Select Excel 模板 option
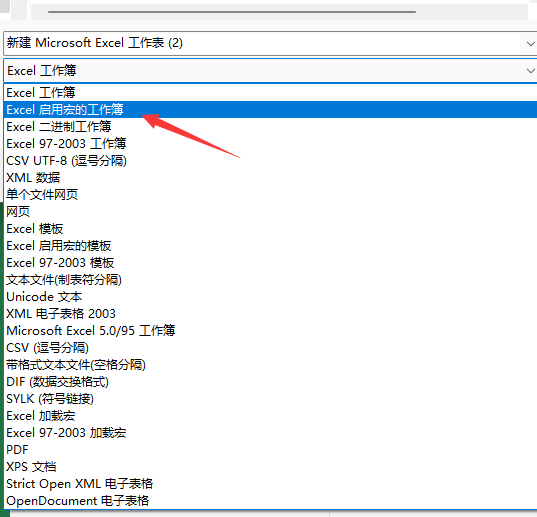The height and width of the screenshot is (517, 537). point(271,229)
